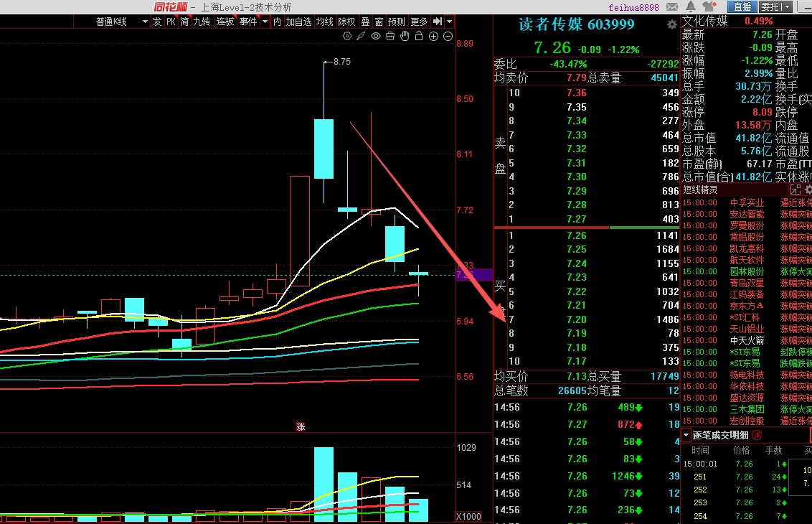Expand the 逐笔成交明细 dropdown triangle
This screenshot has height=524, width=812.
pyautogui.click(x=686, y=435)
